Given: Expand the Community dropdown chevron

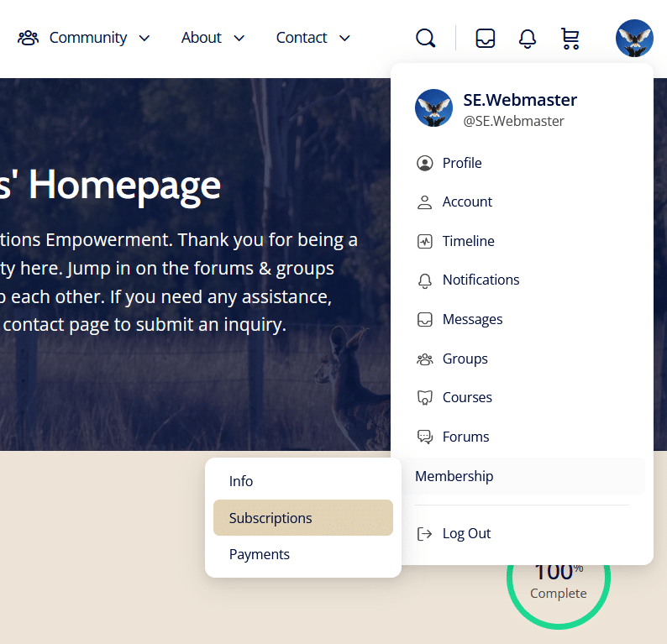Looking at the screenshot, I should coord(144,38).
